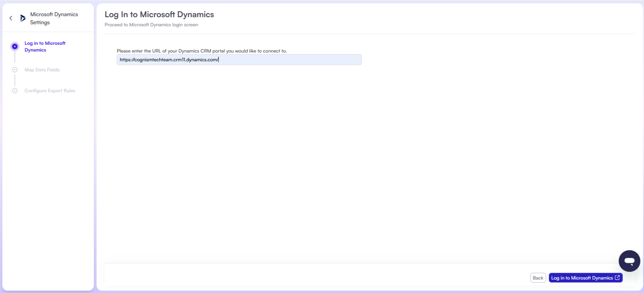Click the Microsoft Dynamics logo icon
This screenshot has width=644, height=293.
(x=23, y=18)
